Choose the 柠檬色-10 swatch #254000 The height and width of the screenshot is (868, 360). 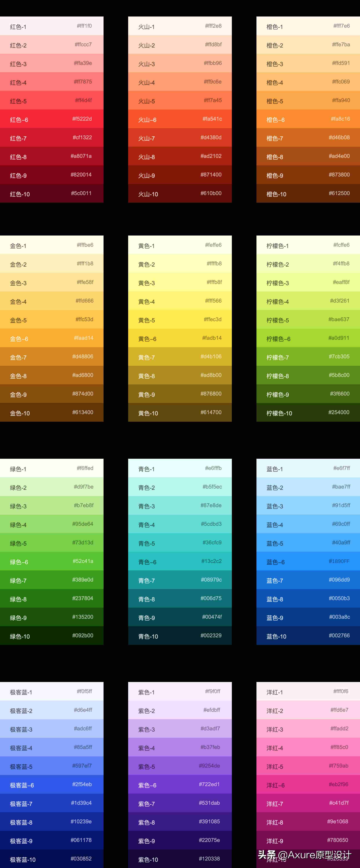point(308,412)
